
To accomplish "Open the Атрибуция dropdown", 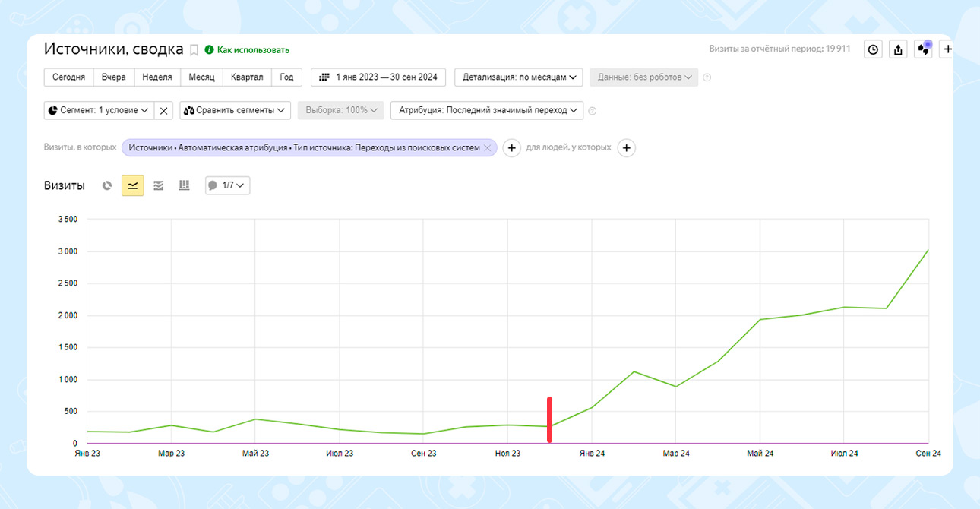I will click(x=487, y=110).
